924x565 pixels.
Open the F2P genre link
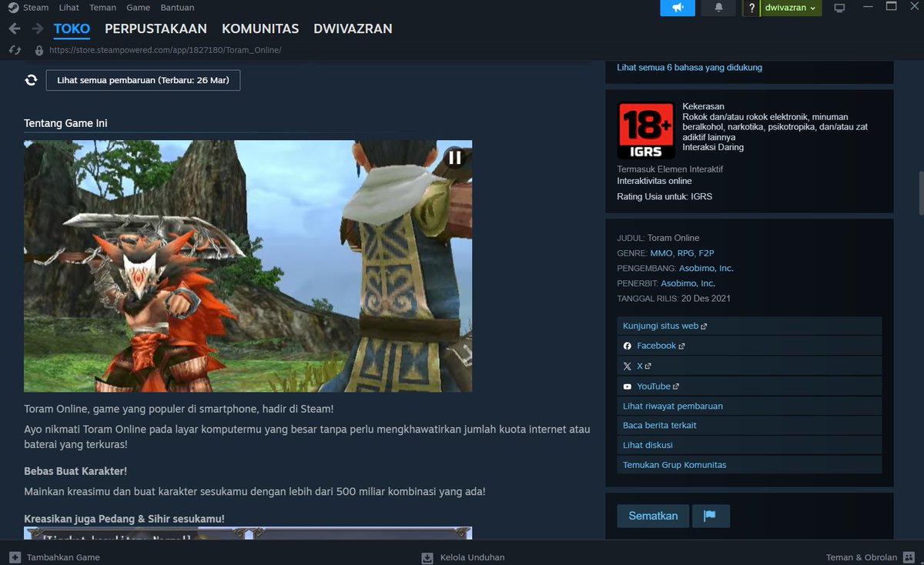[706, 253]
